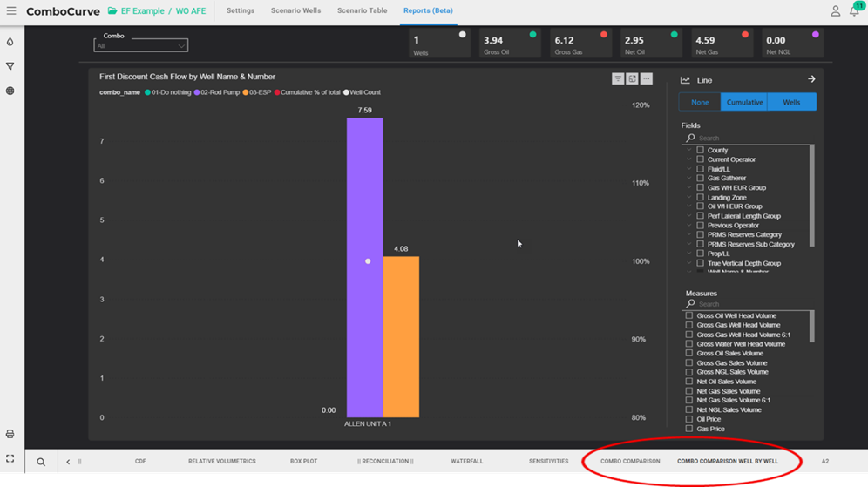Open the filter funnel icon in sidebar

click(x=10, y=66)
